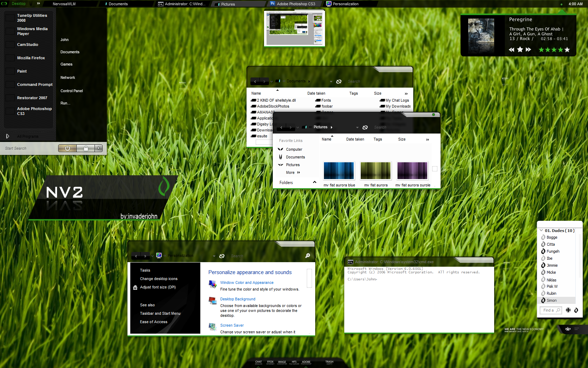This screenshot has height=368, width=588.
Task: Open my fist aurora blue thumbnail
Action: click(x=339, y=171)
